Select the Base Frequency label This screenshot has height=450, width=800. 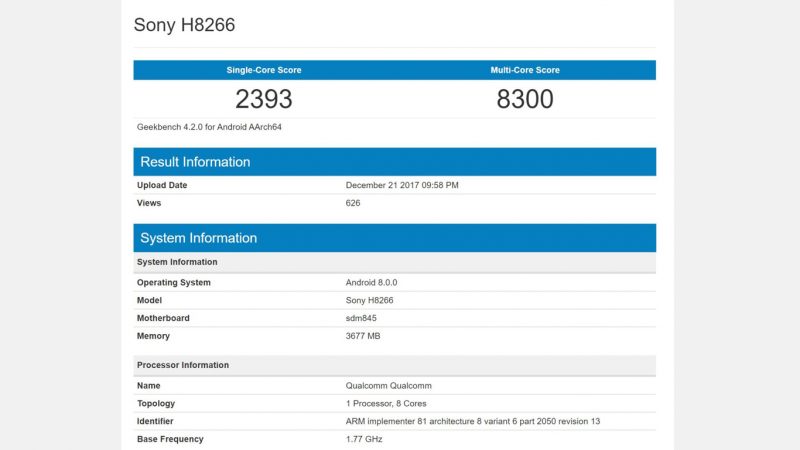coord(170,439)
